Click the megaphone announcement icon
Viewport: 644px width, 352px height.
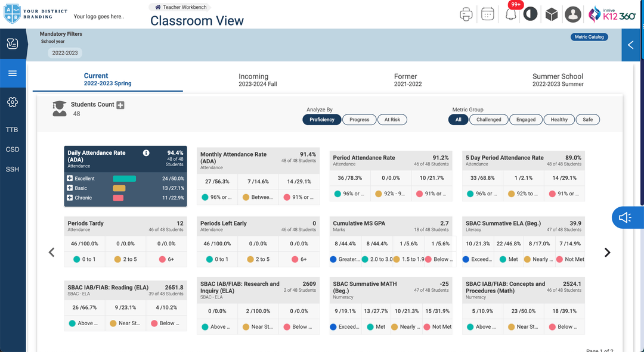625,218
